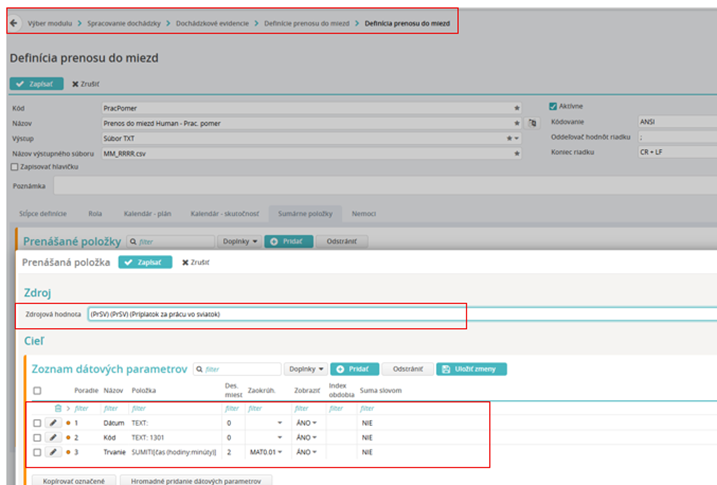Expand the Výstup Súbor TXT dropdown
The width and height of the screenshot is (717, 485).
click(517, 138)
